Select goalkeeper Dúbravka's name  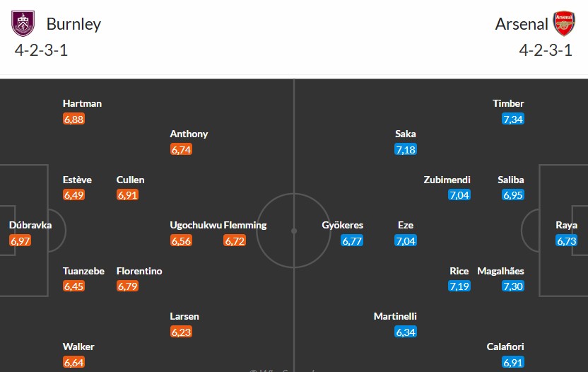[x=29, y=225]
